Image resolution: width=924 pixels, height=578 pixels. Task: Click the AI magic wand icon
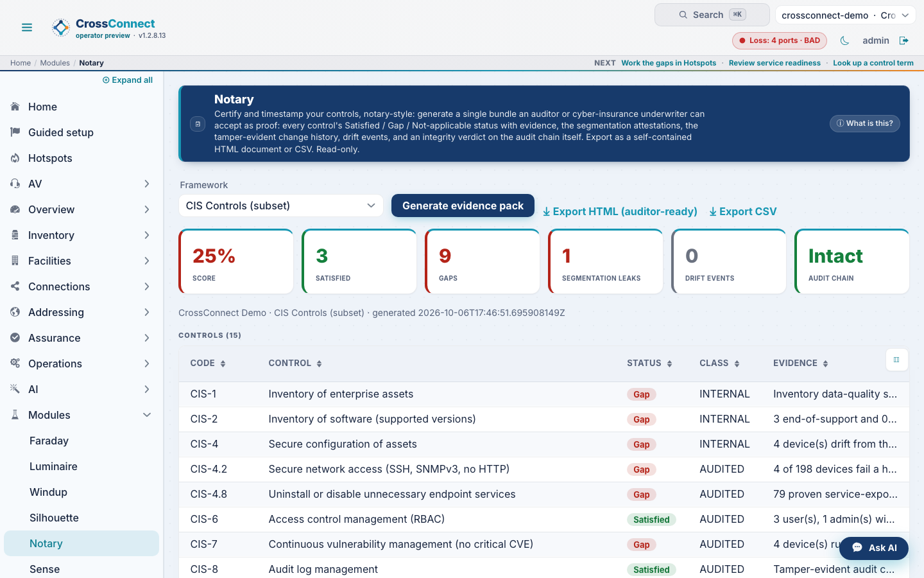[15, 389]
